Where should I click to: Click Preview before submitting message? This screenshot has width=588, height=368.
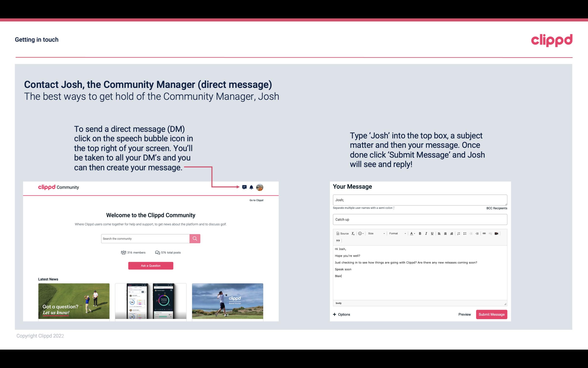click(464, 315)
